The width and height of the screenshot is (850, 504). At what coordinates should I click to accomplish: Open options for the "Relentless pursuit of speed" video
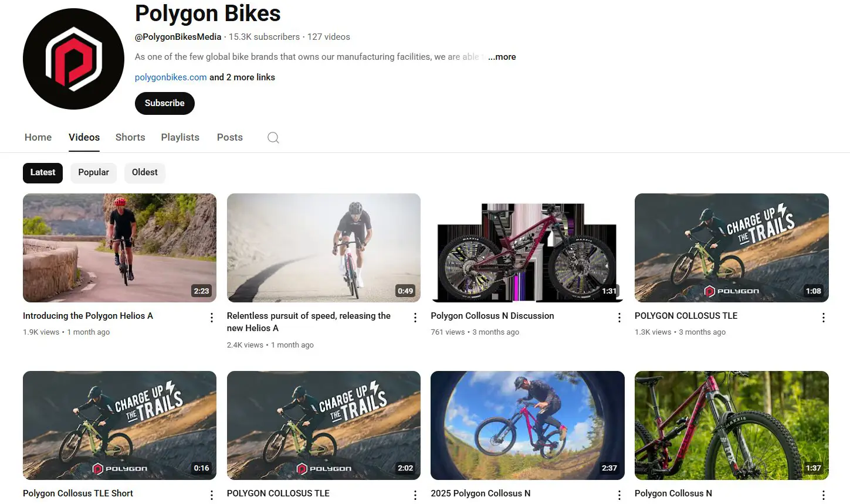click(x=415, y=317)
